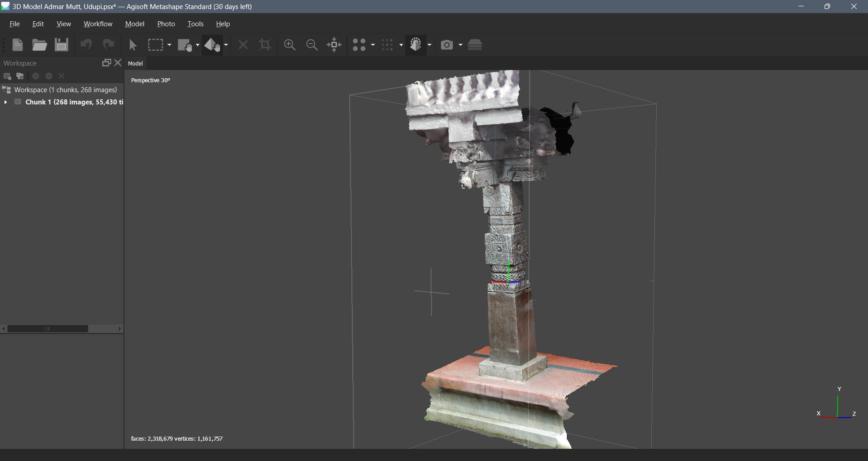Image resolution: width=868 pixels, height=461 pixels.
Task: Select the Model tab
Action: [x=135, y=64]
